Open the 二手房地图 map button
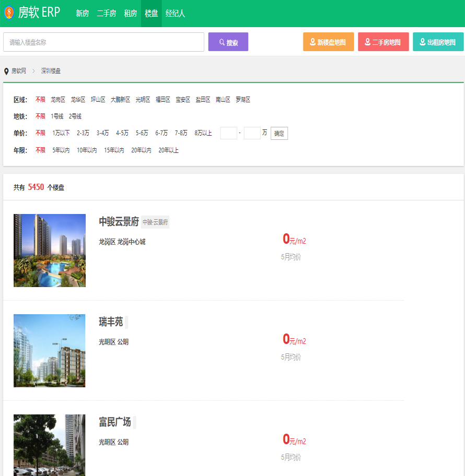 383,42
